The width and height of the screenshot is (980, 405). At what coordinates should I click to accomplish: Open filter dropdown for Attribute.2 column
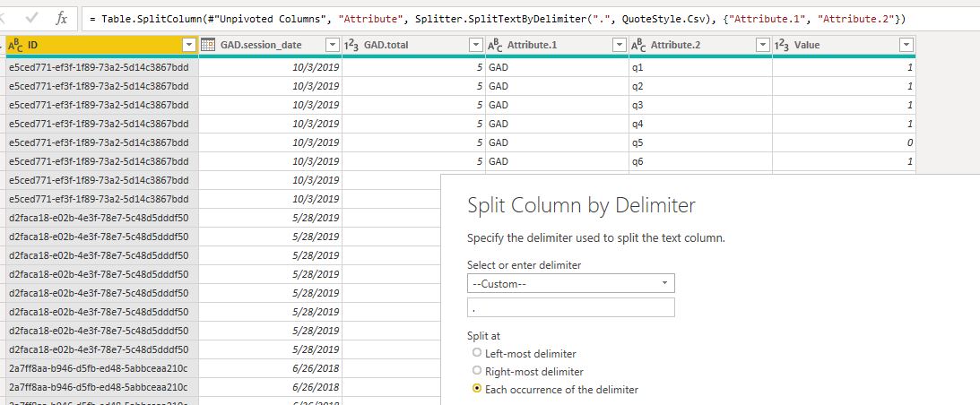762,45
